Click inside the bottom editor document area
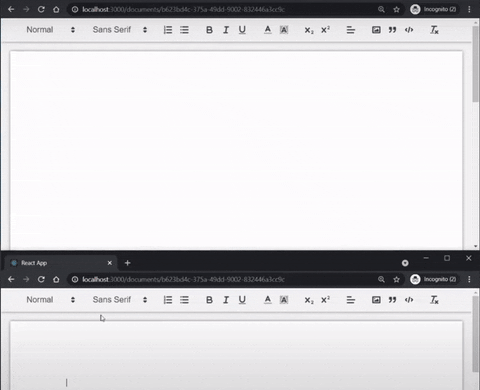480x390 pixels. tap(236, 355)
